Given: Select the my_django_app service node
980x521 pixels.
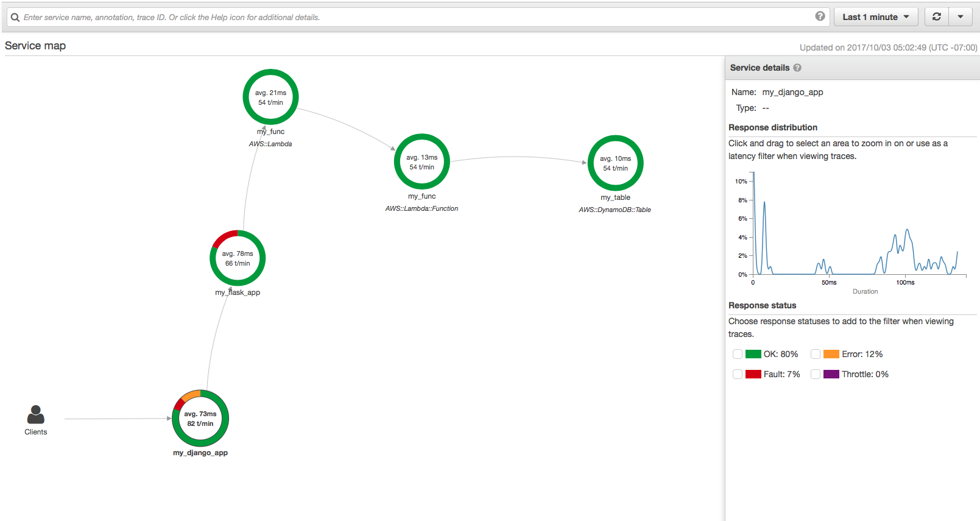Looking at the screenshot, I should (x=200, y=419).
